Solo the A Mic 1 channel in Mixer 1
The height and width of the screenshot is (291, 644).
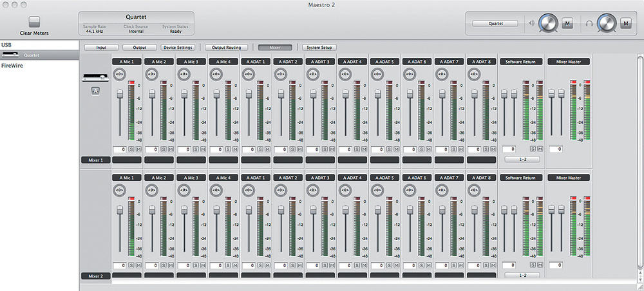(131, 149)
